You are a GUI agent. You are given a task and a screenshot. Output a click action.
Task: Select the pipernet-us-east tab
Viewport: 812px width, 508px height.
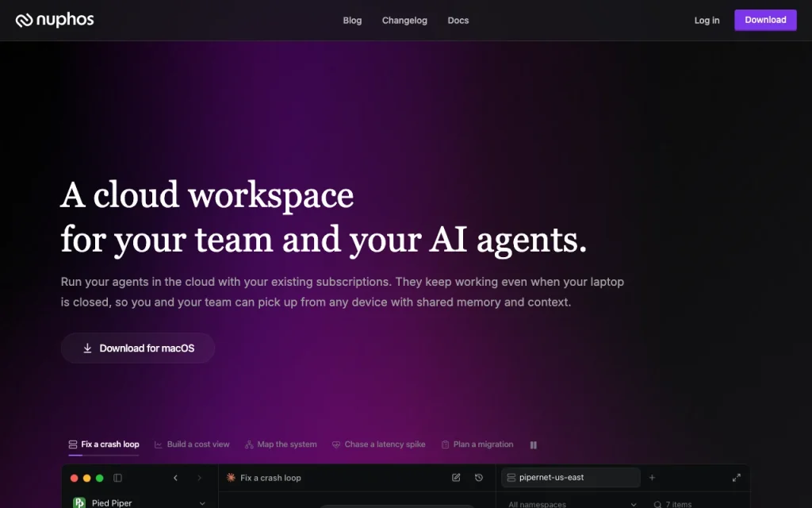(571, 477)
